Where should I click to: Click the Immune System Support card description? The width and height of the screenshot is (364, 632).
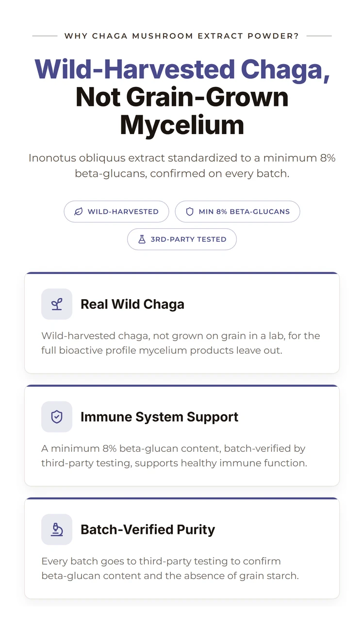click(x=174, y=456)
